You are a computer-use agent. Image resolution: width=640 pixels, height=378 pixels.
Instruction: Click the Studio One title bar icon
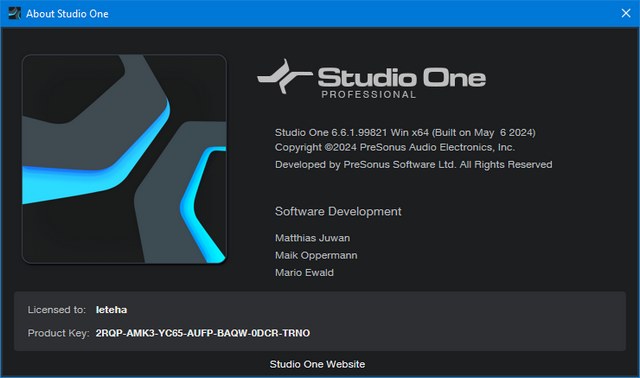tap(14, 13)
